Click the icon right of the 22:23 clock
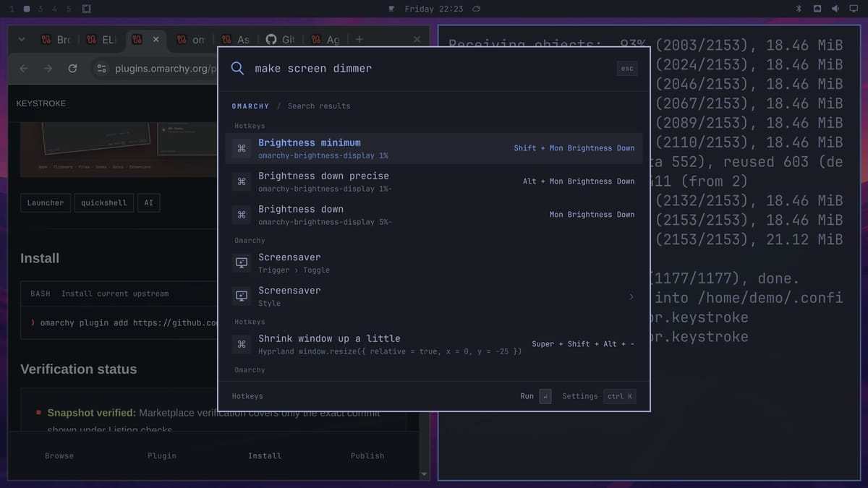Viewport: 868px width, 488px height. [x=476, y=9]
